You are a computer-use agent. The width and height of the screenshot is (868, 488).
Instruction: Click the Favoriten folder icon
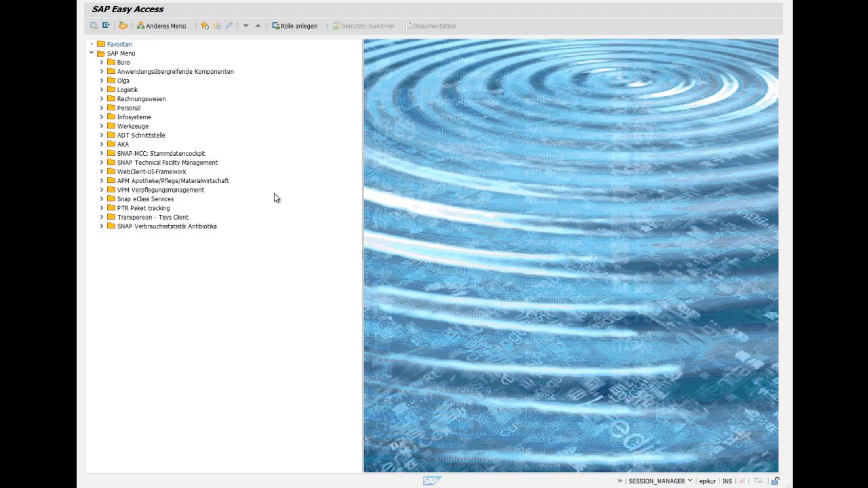coord(101,44)
